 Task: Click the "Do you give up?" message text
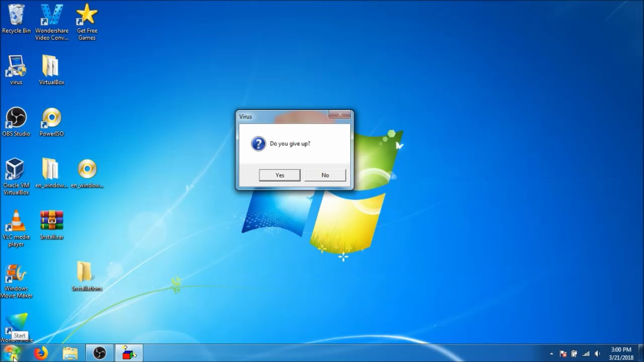(x=290, y=144)
